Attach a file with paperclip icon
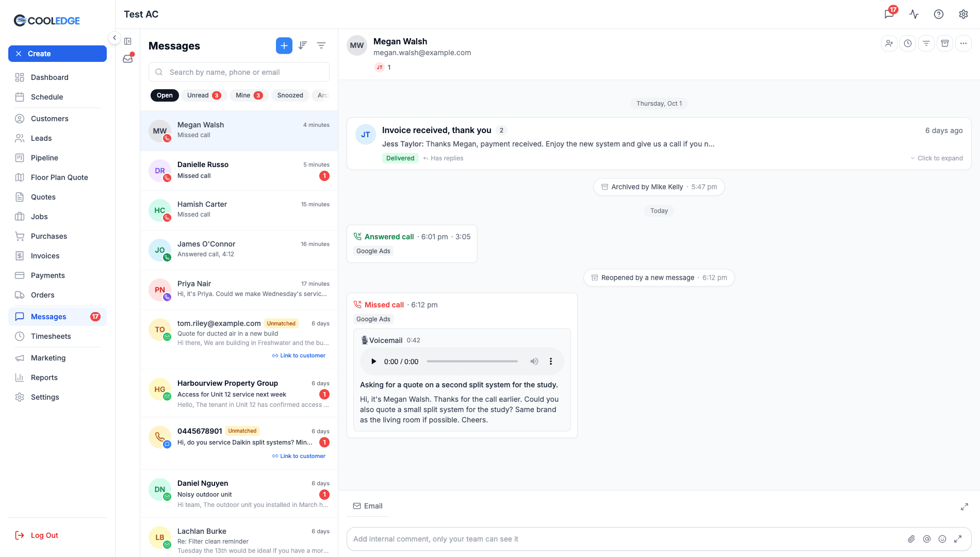This screenshot has width=980, height=557. pyautogui.click(x=911, y=539)
